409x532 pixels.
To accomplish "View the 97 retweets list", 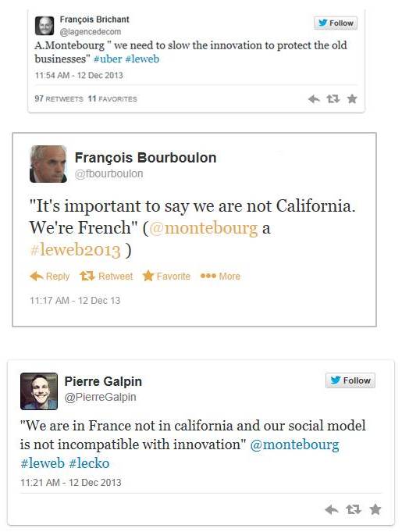I will coord(59,98).
